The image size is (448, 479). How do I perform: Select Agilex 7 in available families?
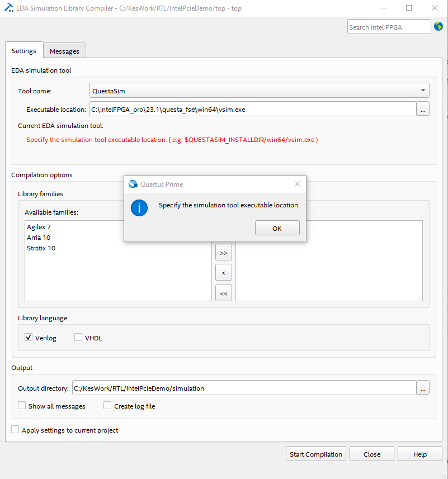39,227
